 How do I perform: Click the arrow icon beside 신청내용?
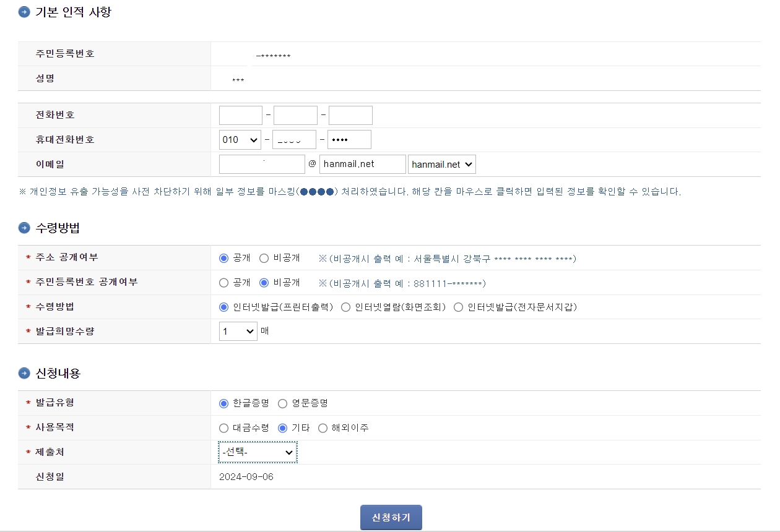coord(23,373)
